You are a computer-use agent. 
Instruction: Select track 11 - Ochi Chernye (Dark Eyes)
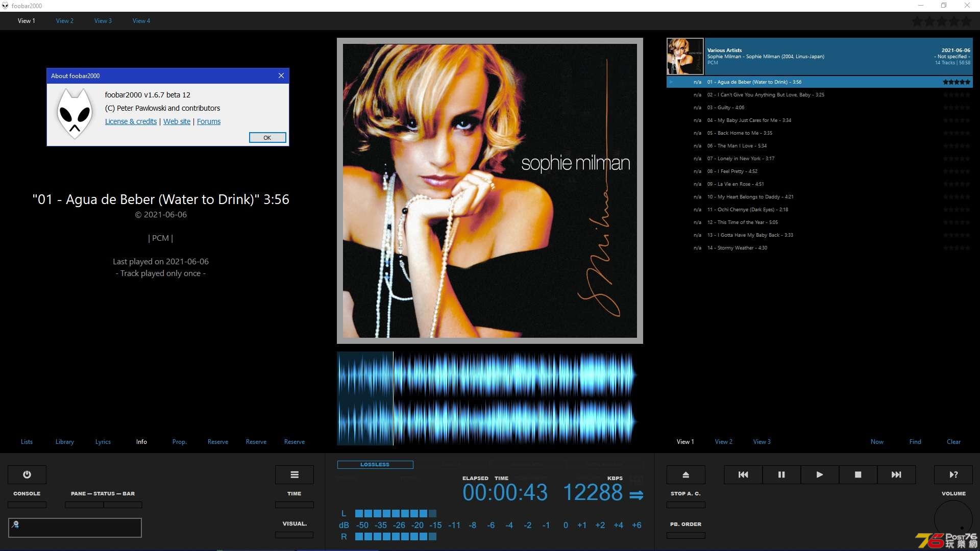pyautogui.click(x=819, y=210)
